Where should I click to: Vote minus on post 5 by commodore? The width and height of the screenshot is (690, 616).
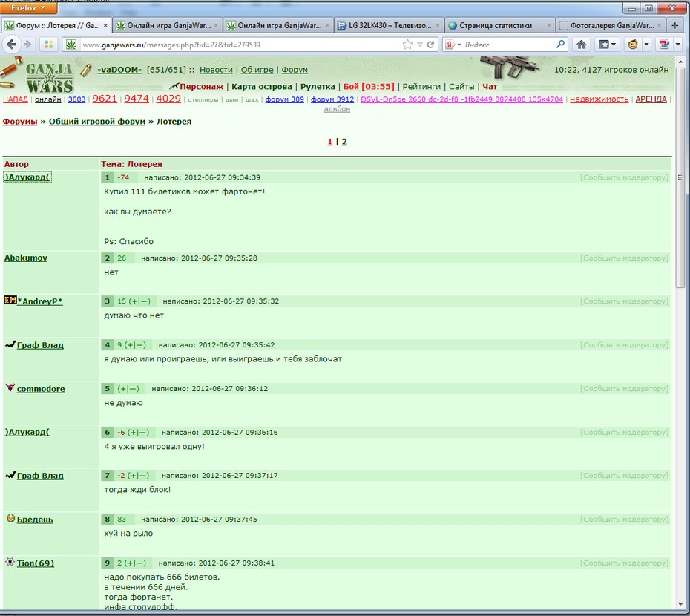[133, 388]
